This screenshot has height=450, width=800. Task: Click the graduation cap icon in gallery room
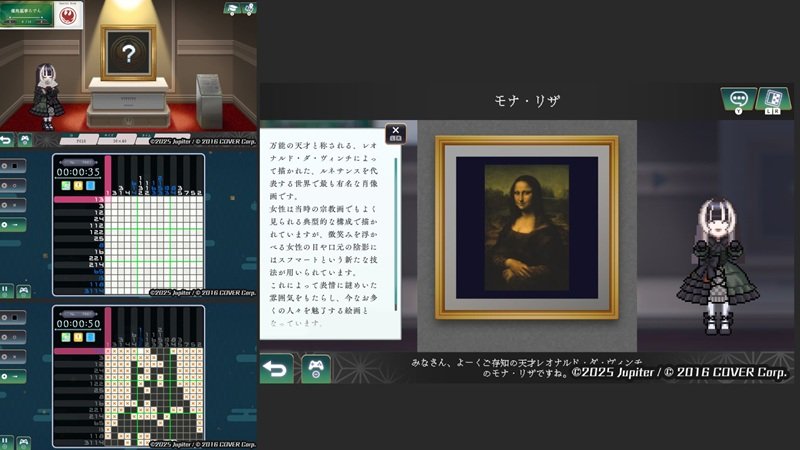coord(232,9)
